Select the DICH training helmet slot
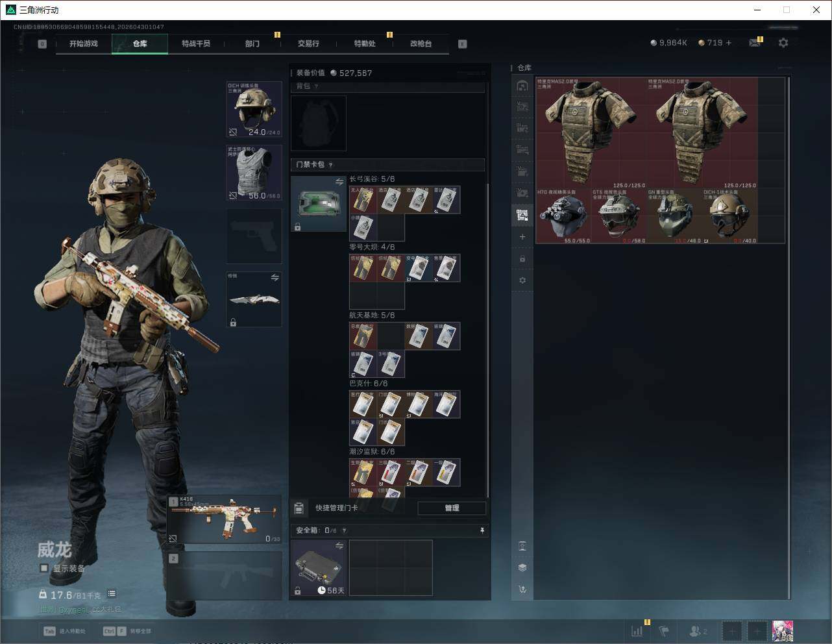The image size is (832, 644). (254, 109)
